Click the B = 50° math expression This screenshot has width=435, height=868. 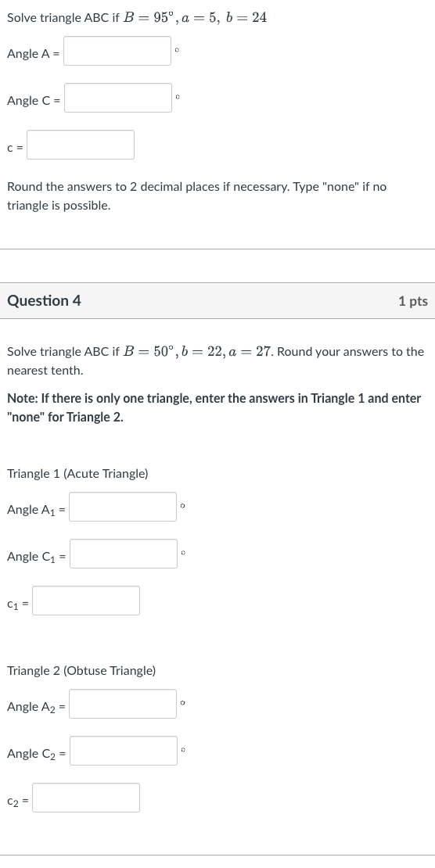(x=146, y=352)
